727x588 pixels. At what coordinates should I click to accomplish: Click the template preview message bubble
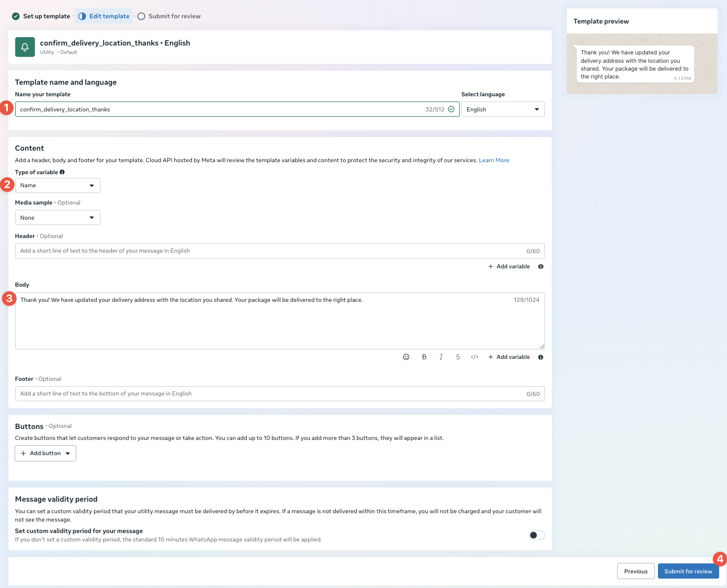pos(634,64)
